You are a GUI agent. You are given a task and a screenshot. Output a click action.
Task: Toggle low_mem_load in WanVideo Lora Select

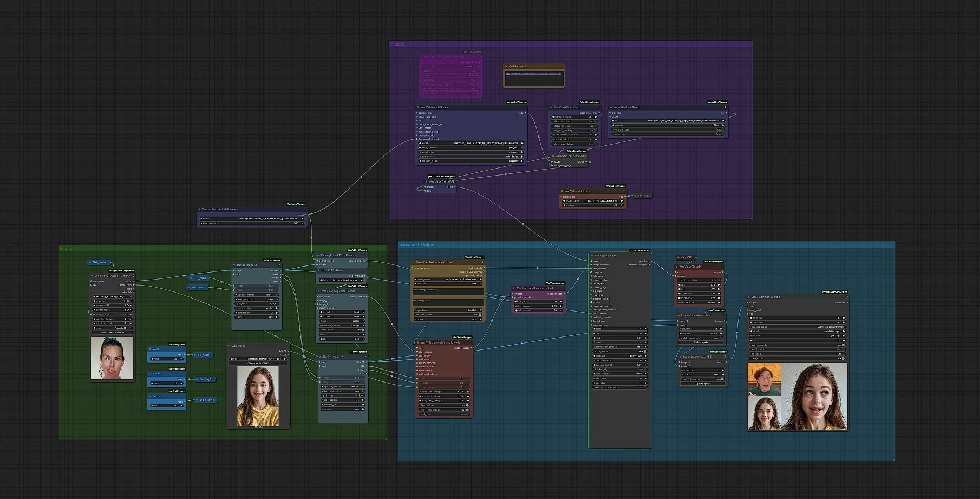(668, 129)
